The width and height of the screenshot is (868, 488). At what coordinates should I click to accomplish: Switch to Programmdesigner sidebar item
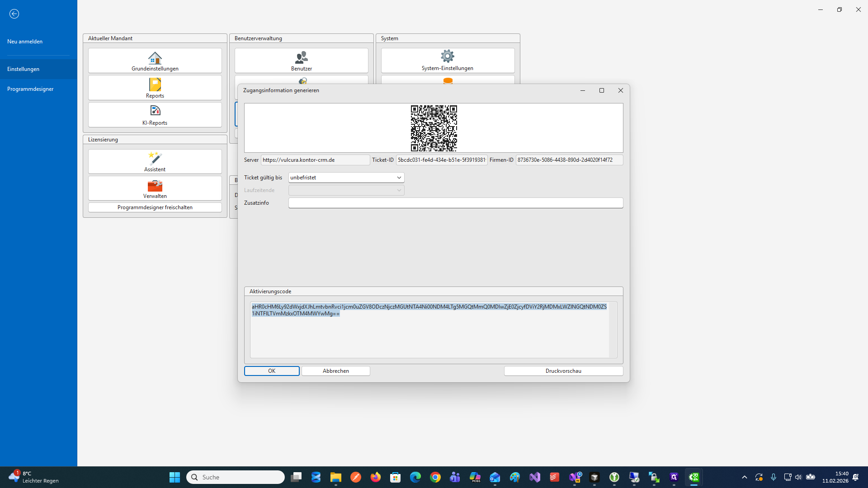coord(30,89)
